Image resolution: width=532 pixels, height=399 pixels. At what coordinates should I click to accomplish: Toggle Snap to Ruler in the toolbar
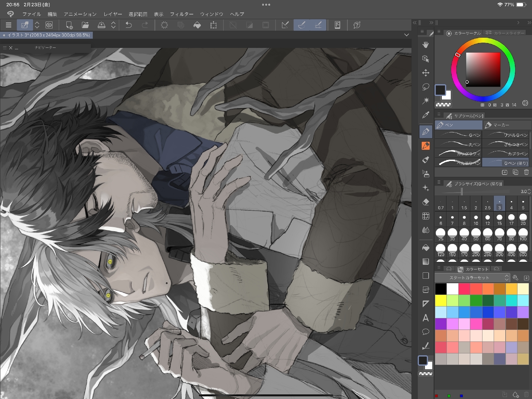tap(285, 25)
